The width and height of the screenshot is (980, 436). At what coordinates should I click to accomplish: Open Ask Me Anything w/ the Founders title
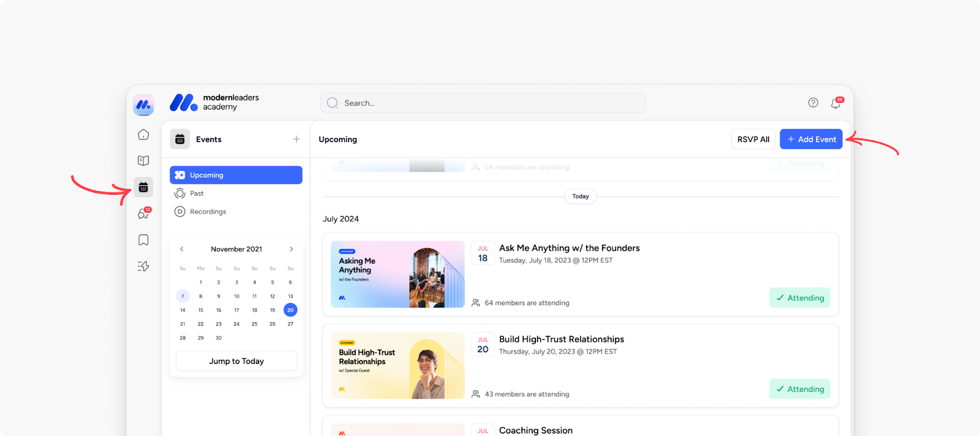tap(569, 248)
